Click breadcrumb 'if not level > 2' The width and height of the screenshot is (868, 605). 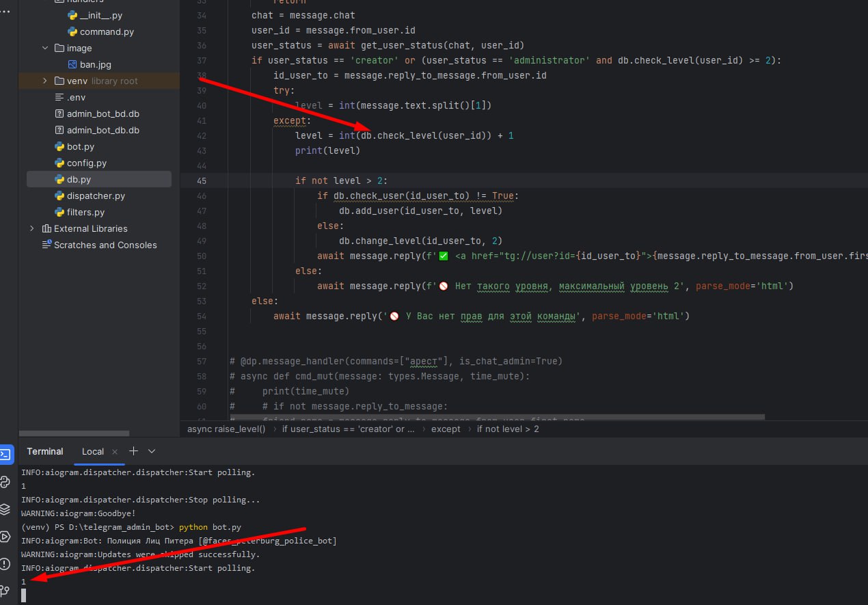click(508, 429)
